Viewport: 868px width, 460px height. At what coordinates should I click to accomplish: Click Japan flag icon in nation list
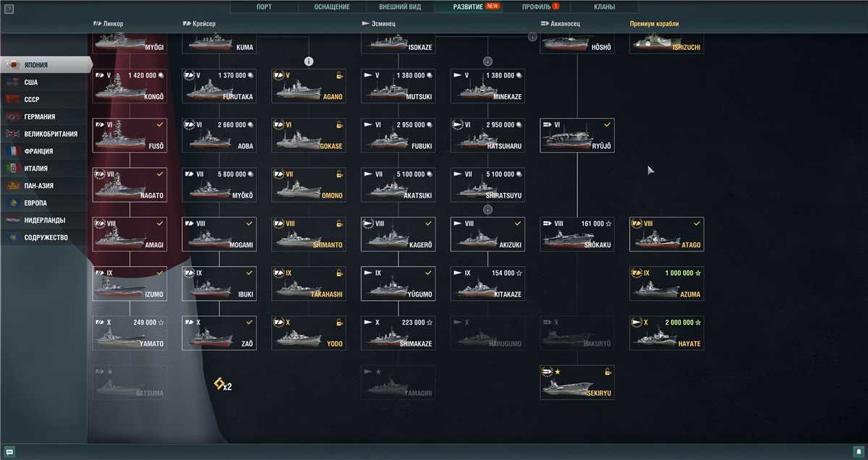point(12,65)
